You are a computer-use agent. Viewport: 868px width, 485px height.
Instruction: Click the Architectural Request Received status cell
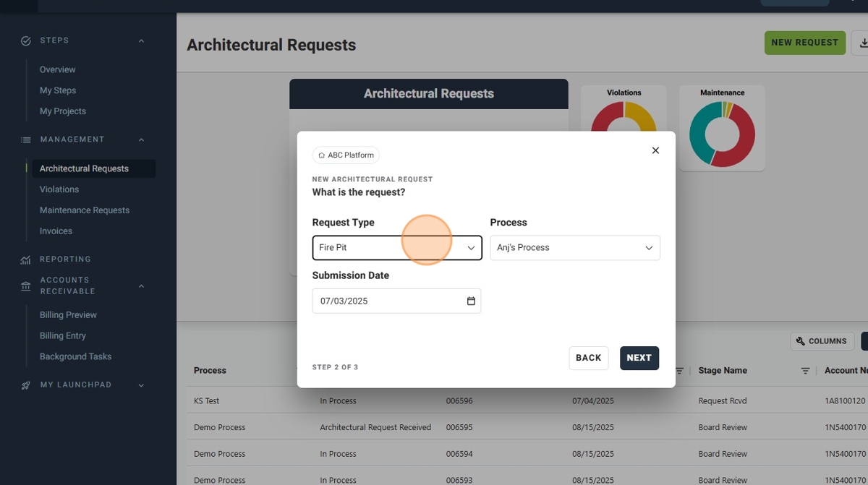(x=375, y=428)
